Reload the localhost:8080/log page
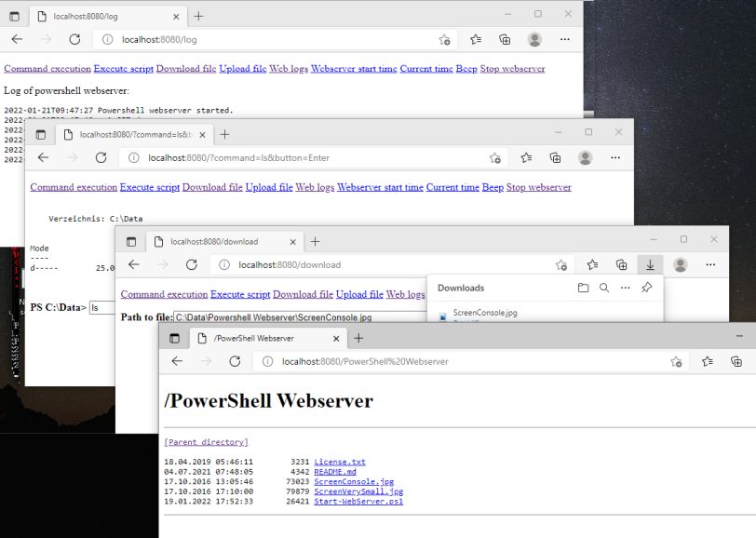Screen dimensions: 756x538 point(74,39)
